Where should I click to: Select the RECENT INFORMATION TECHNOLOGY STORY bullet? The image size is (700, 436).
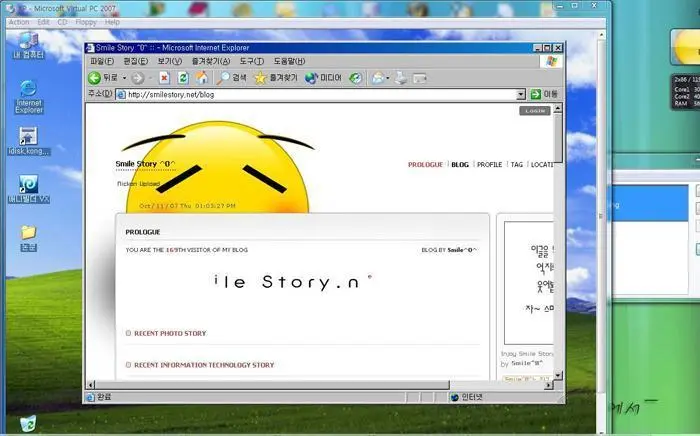click(x=129, y=365)
